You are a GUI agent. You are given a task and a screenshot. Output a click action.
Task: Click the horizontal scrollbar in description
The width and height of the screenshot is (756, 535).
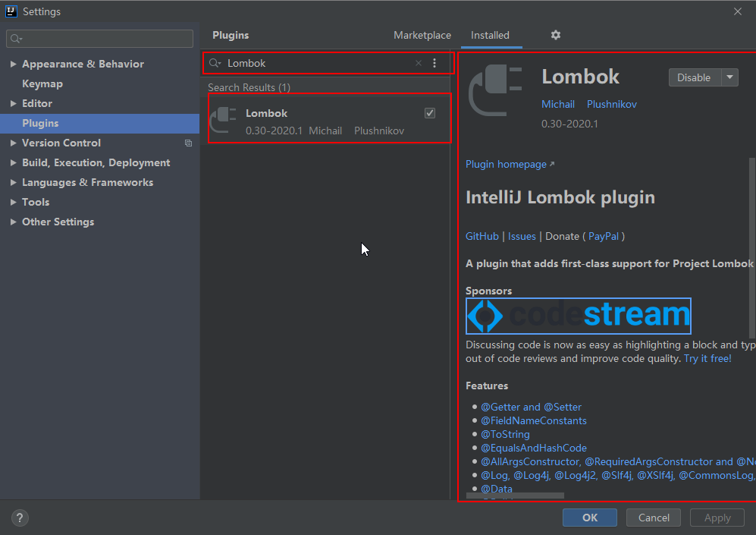[515, 496]
